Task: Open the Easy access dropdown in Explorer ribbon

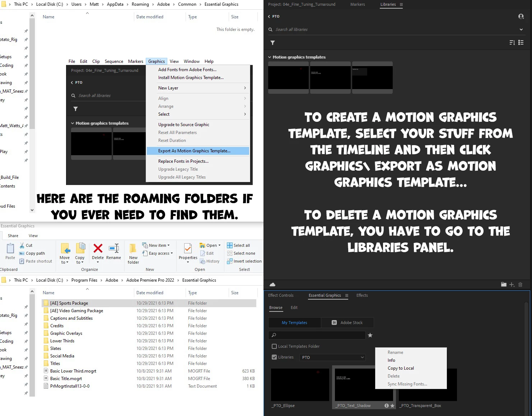Action: [158, 253]
